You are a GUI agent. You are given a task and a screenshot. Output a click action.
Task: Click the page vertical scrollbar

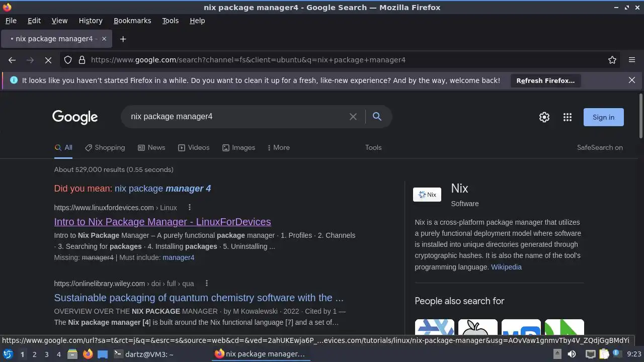tap(640, 116)
